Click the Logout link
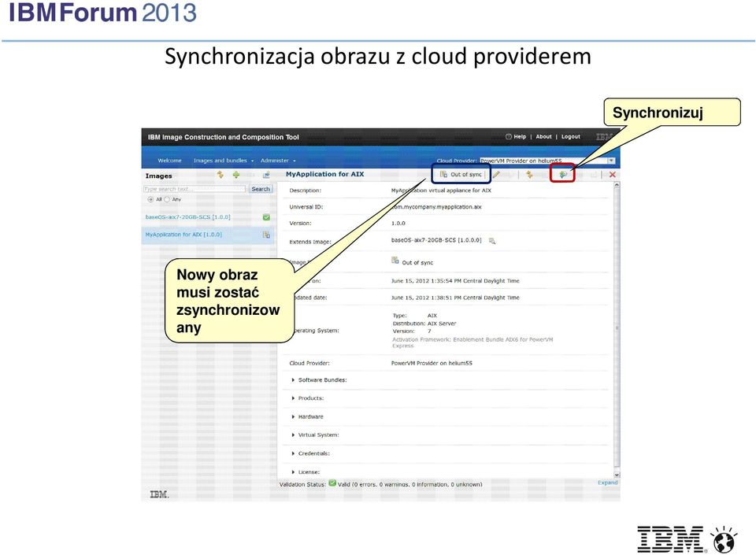This screenshot has height=555, width=756. pyautogui.click(x=571, y=137)
